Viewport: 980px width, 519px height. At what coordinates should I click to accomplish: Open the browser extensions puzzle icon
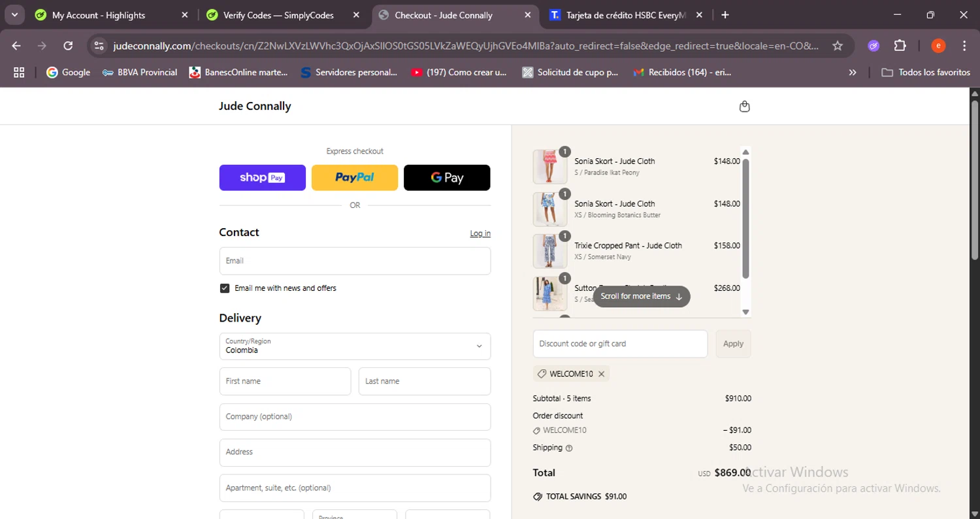[900, 46]
